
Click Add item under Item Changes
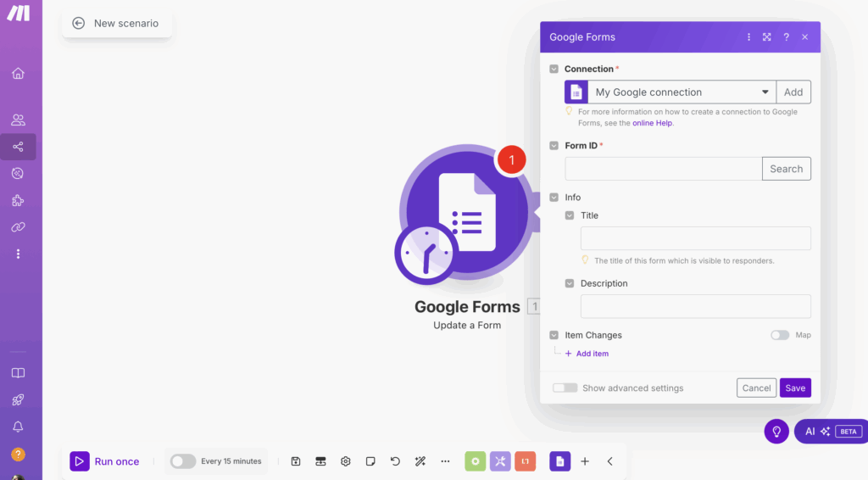pos(587,354)
